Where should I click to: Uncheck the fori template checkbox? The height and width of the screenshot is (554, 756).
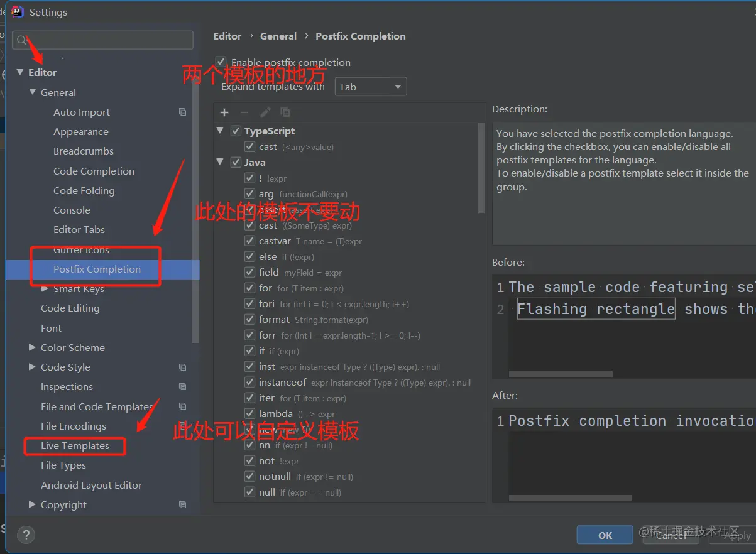pos(249,303)
